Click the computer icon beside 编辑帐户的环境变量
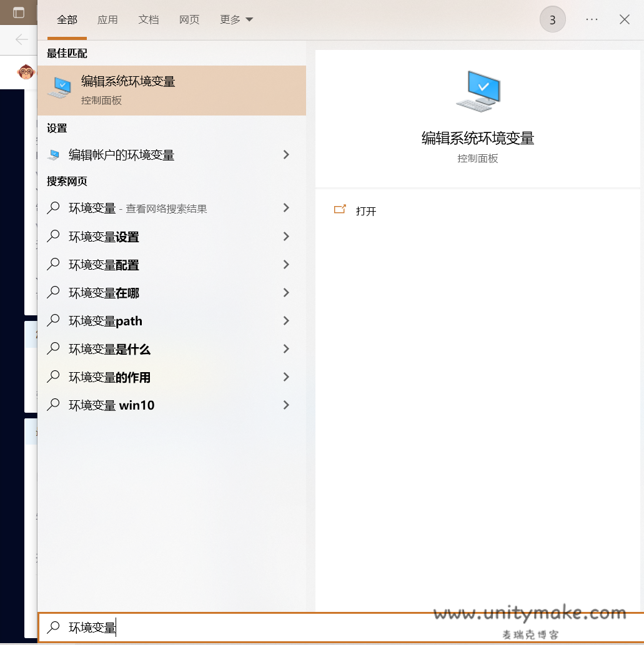Image resolution: width=644 pixels, height=645 pixels. click(54, 155)
